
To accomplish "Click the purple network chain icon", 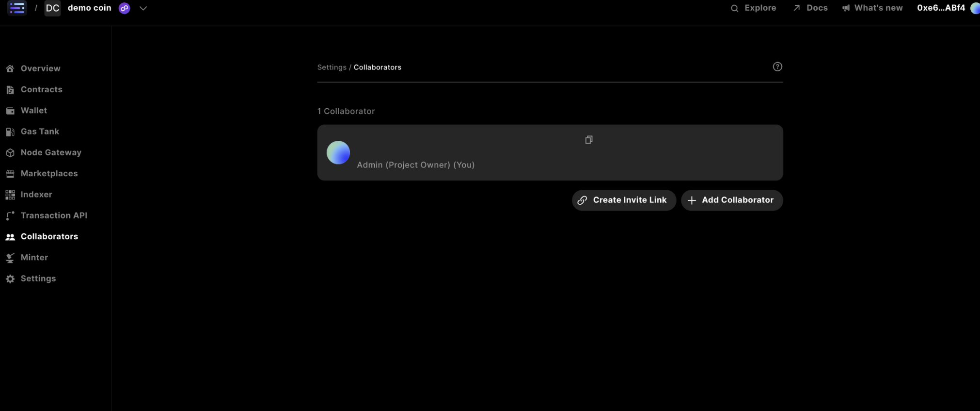I will (x=125, y=8).
